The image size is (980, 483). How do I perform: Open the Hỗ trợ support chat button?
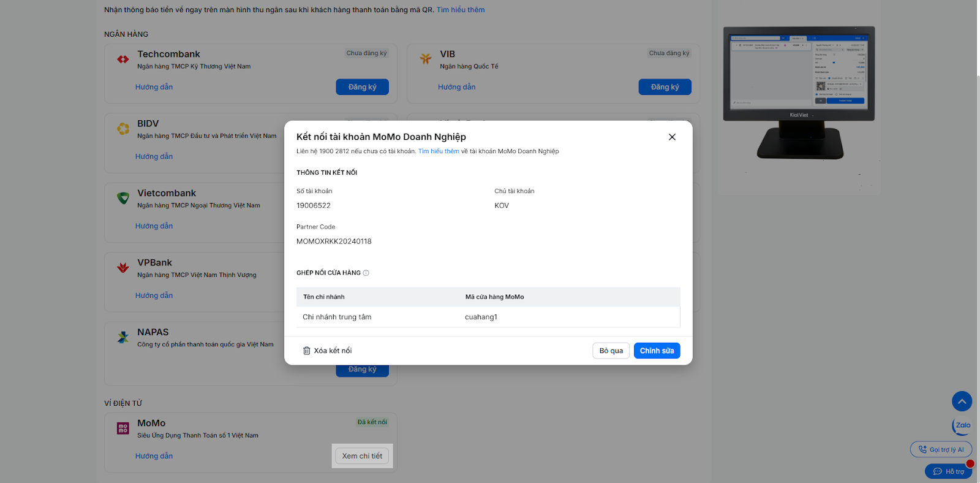pos(948,471)
